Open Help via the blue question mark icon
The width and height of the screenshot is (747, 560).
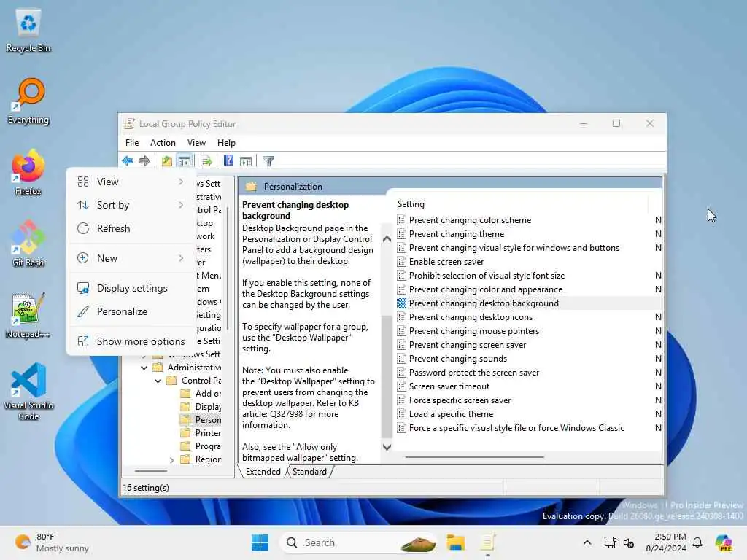(228, 161)
